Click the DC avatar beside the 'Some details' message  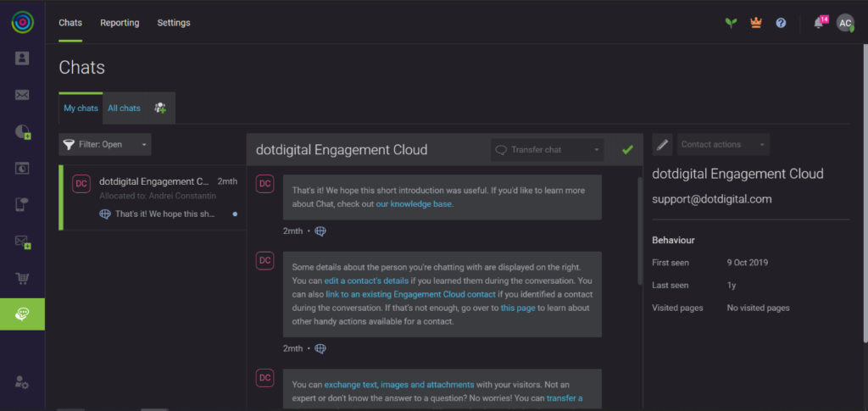point(265,260)
